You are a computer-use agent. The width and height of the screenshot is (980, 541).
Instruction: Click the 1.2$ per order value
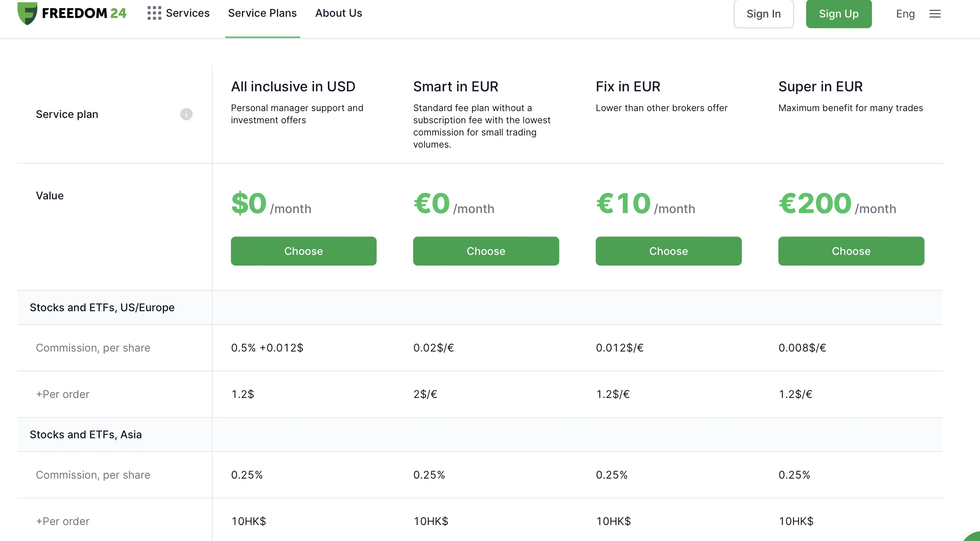pos(243,394)
